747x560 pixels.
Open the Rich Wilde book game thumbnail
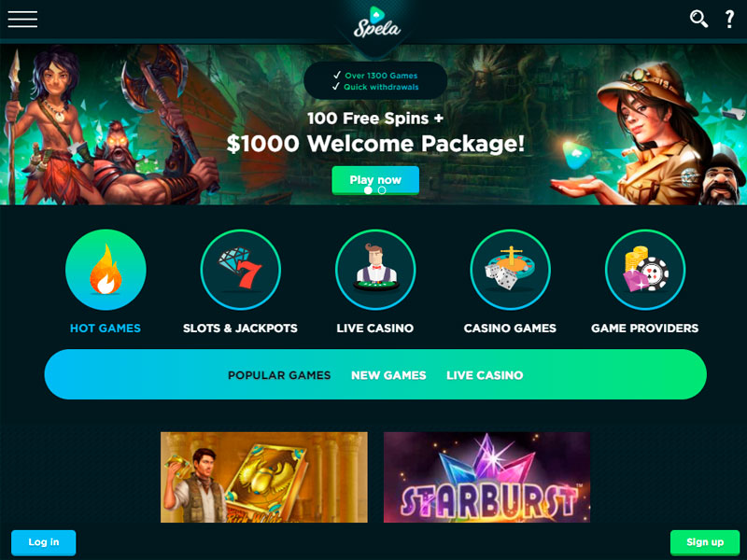pos(264,477)
